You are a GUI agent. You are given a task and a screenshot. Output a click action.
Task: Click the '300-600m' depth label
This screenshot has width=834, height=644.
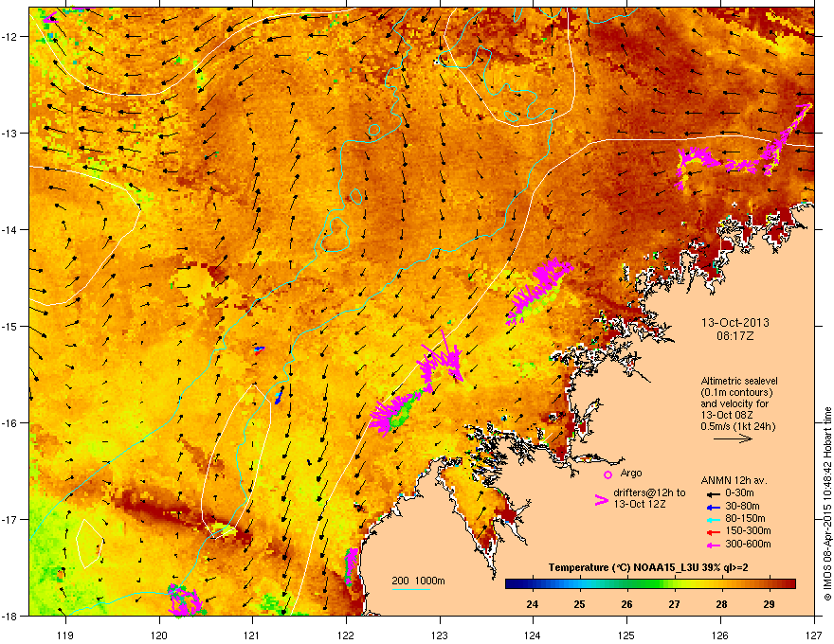[748, 544]
